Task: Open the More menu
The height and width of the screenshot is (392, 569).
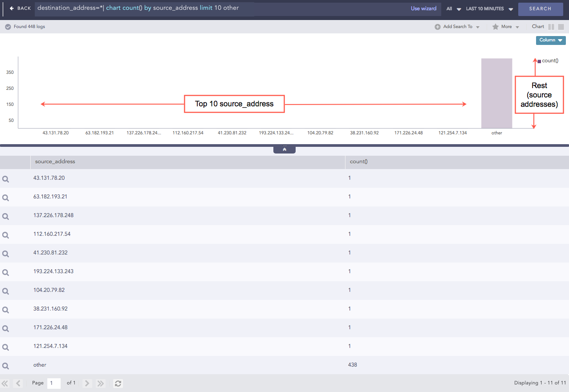Action: (510, 27)
